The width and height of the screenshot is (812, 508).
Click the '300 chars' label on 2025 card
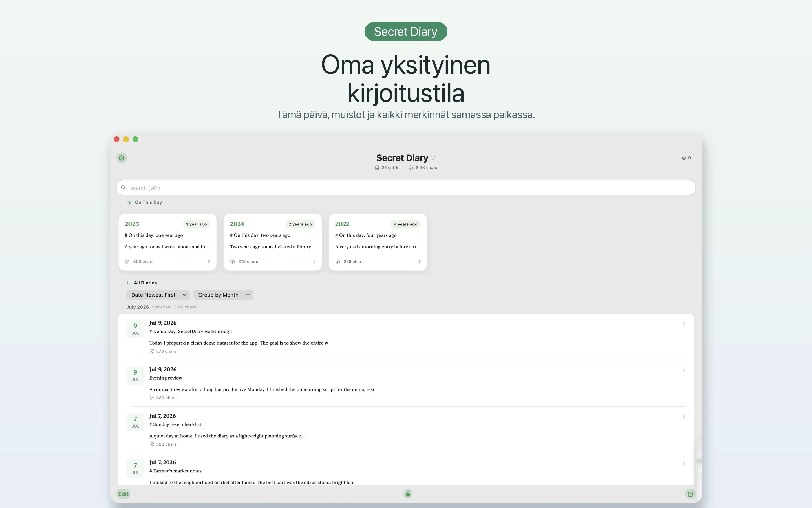pyautogui.click(x=143, y=261)
